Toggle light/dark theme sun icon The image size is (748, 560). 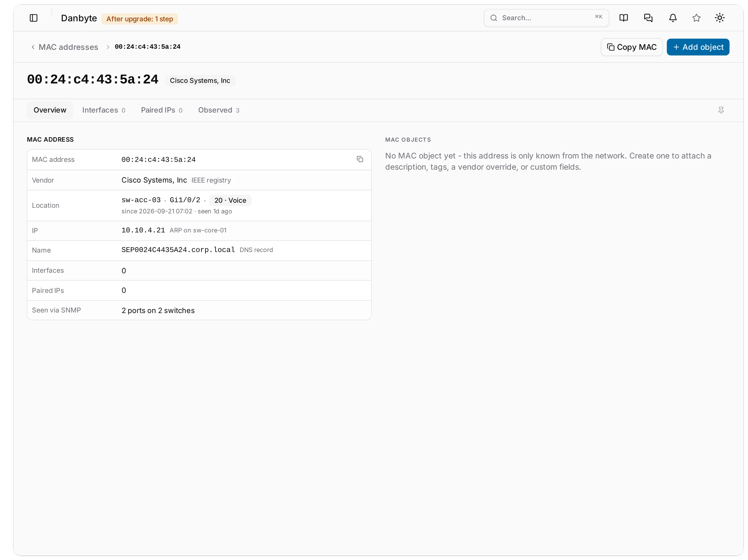pos(720,18)
